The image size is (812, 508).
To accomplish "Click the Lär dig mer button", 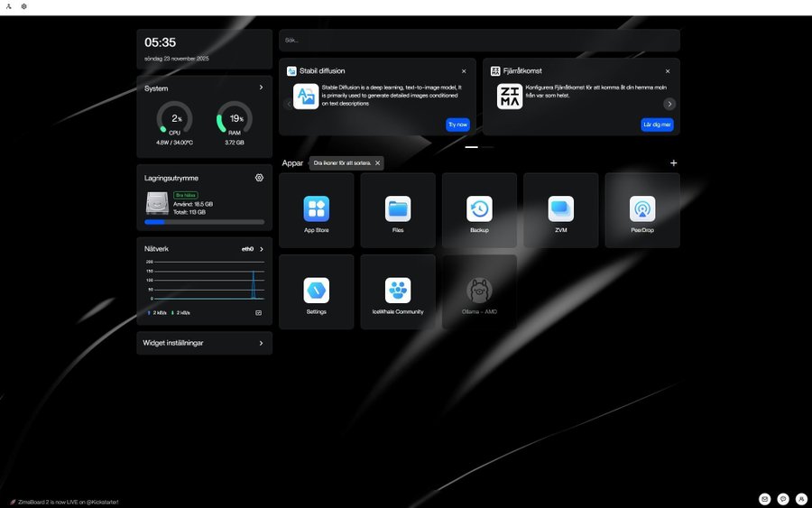I will coord(657,125).
